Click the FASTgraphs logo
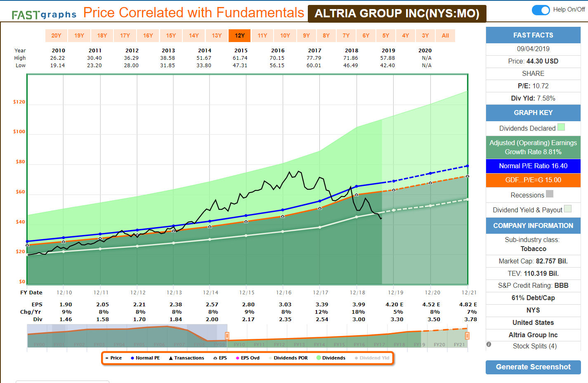 [44, 15]
